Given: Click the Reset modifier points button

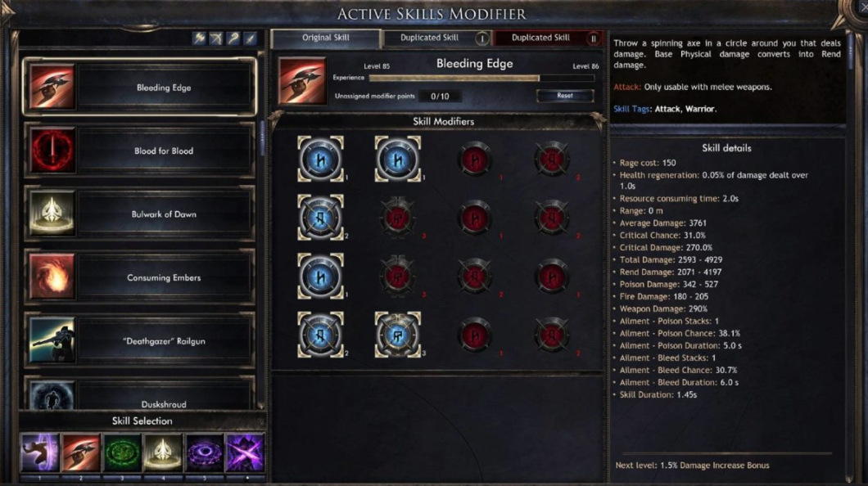Looking at the screenshot, I should point(565,96).
